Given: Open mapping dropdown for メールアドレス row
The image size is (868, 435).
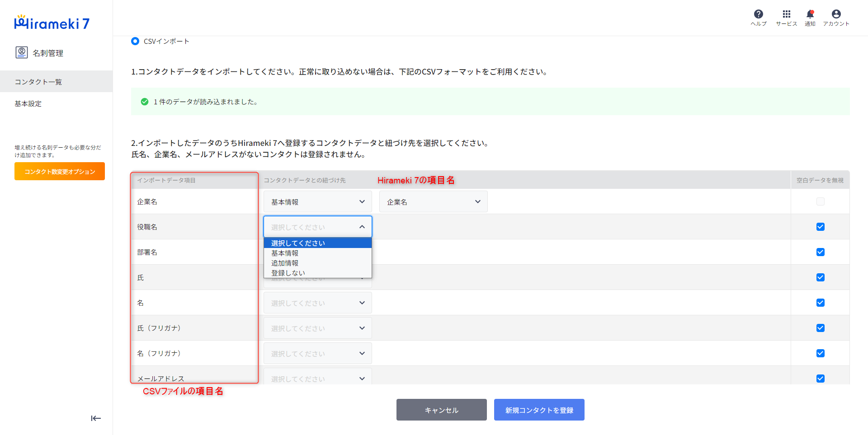Looking at the screenshot, I should pyautogui.click(x=318, y=377).
